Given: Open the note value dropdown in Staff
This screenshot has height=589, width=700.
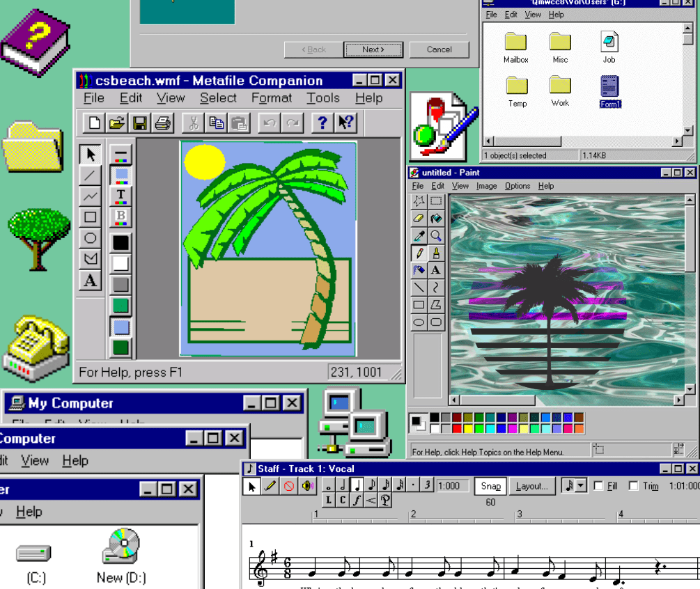Looking at the screenshot, I should pyautogui.click(x=580, y=486).
